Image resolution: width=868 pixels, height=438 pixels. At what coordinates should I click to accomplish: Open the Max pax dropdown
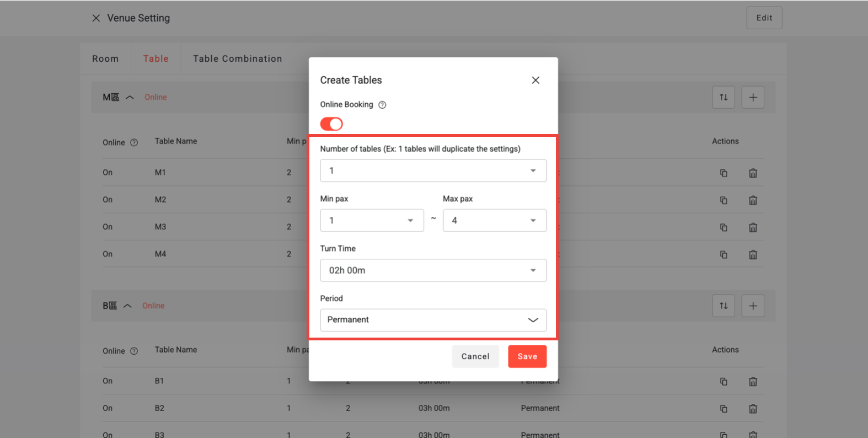pos(494,221)
